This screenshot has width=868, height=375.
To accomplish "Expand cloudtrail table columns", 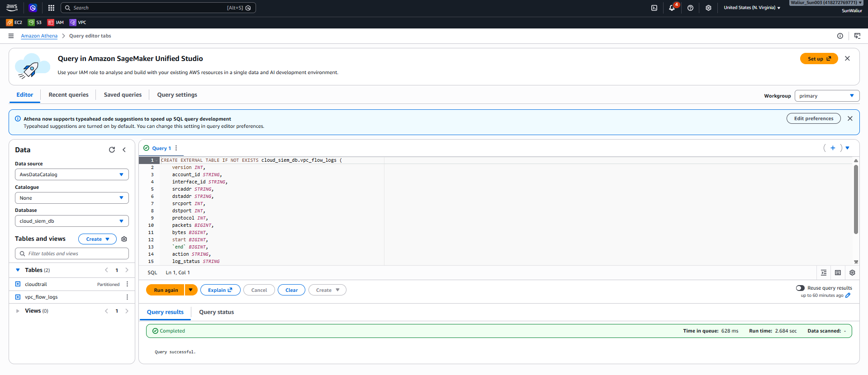I will pos(18,284).
